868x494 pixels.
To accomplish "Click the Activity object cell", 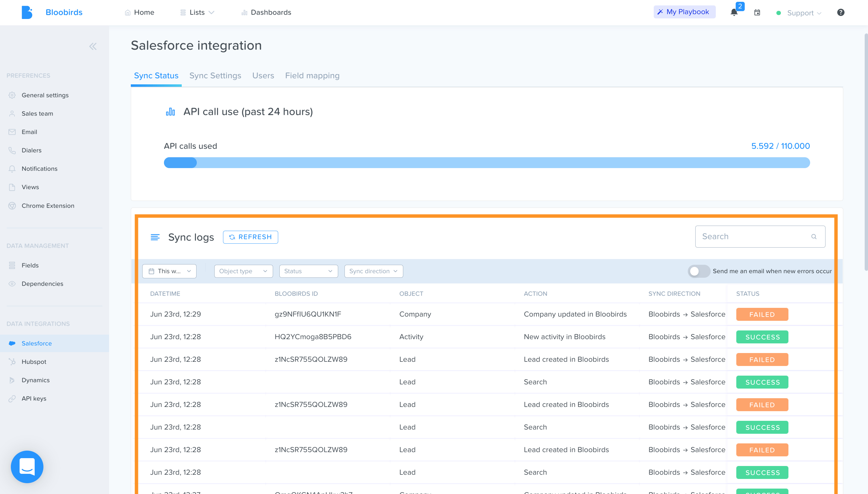I will pyautogui.click(x=411, y=337).
